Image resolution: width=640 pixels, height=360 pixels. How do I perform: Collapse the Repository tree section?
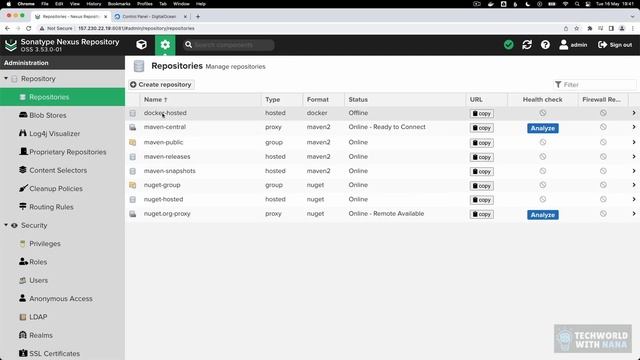[6, 78]
